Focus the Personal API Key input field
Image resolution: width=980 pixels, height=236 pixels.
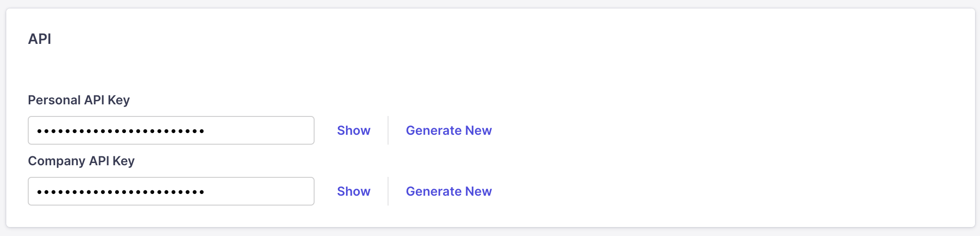click(x=171, y=130)
